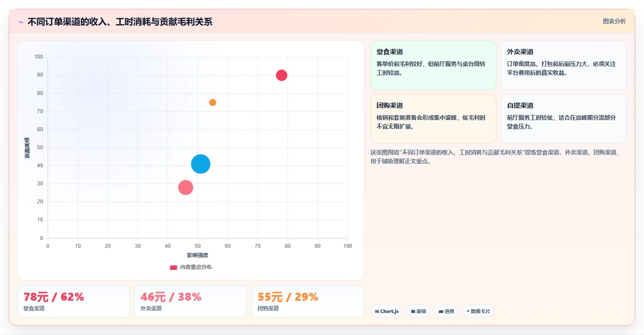
Task: Open the 自提渠道 info card
Action: [564, 119]
